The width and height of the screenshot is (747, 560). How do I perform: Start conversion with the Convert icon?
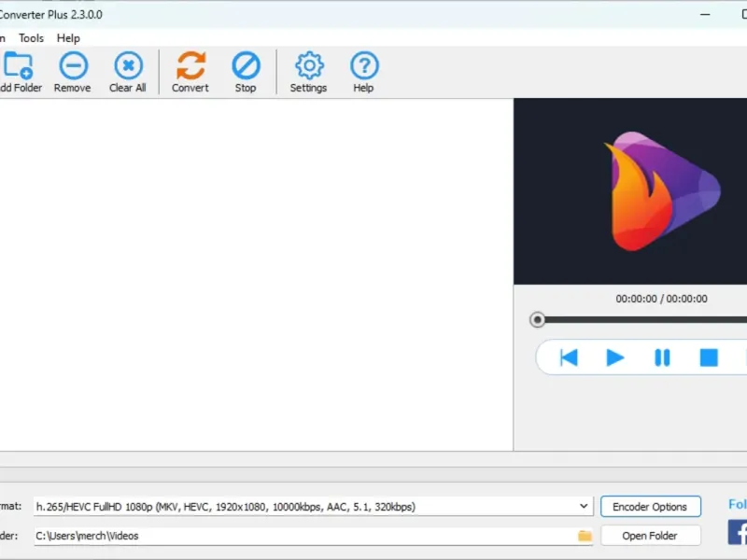pos(190,72)
